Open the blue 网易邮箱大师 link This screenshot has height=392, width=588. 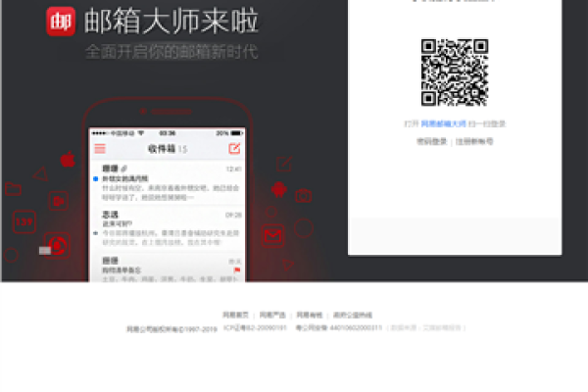(443, 123)
